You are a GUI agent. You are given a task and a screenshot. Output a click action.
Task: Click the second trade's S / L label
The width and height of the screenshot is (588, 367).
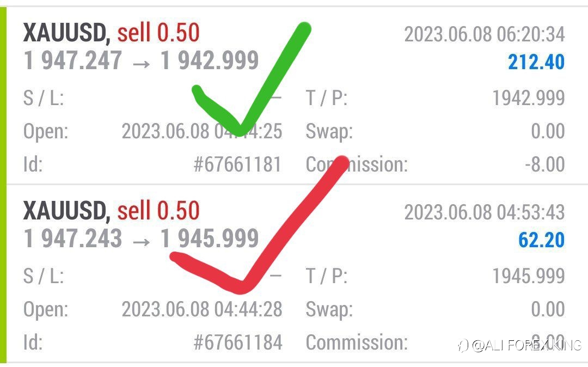pyautogui.click(x=44, y=276)
